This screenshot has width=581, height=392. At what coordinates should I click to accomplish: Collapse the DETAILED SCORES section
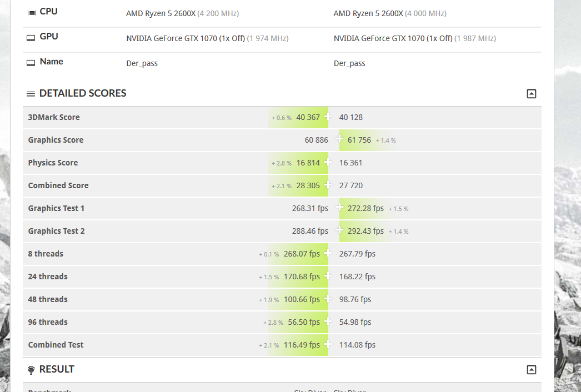pos(532,94)
